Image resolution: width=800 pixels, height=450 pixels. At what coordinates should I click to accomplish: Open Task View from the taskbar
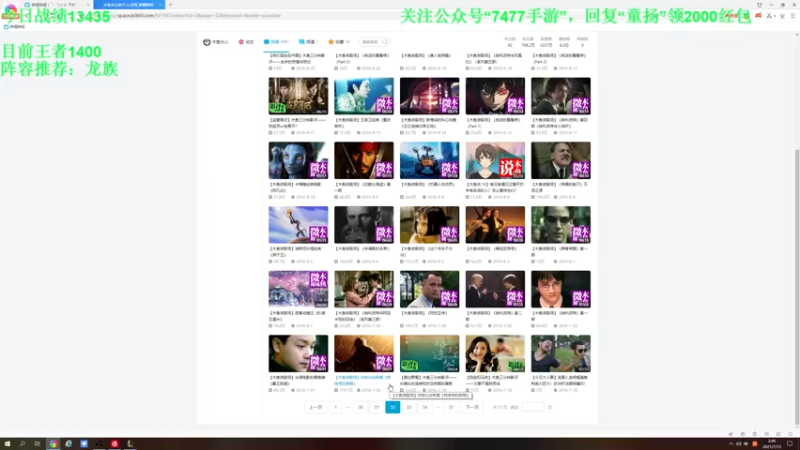(37, 444)
